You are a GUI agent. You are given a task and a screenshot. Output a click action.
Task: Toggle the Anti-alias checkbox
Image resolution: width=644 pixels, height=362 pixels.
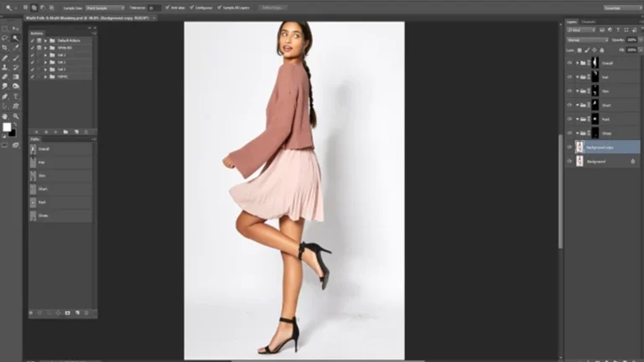tap(169, 8)
